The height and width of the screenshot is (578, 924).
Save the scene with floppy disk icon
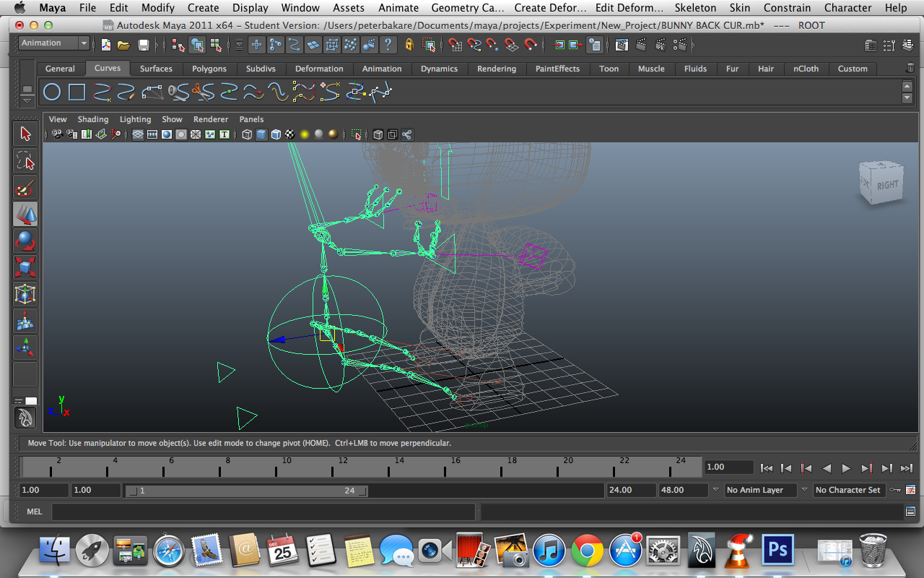coord(143,45)
